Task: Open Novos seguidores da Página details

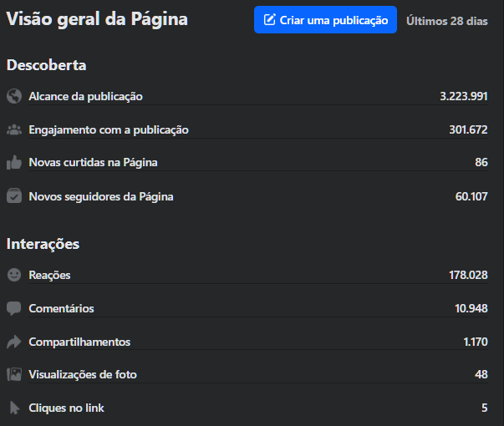Action: pos(101,196)
